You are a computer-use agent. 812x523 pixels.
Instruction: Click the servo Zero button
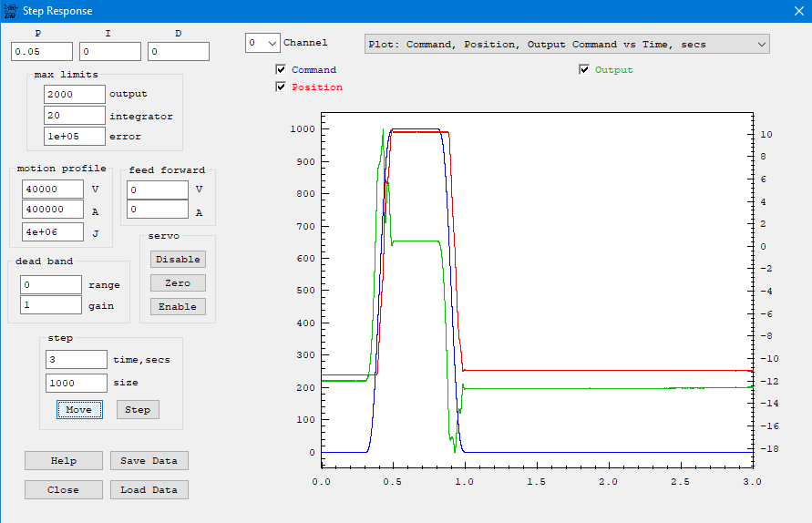tap(178, 283)
